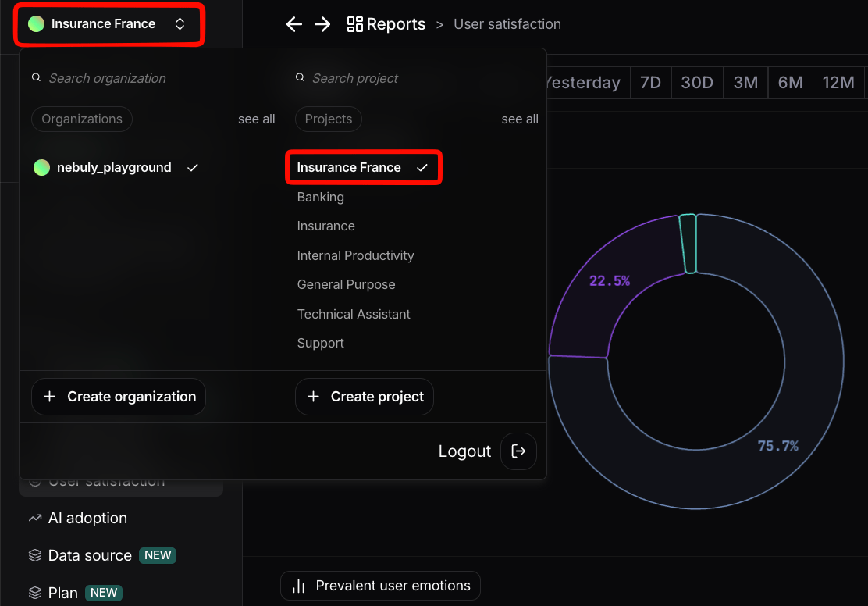868x606 pixels.
Task: Select the Yesterday time range
Action: (x=583, y=83)
